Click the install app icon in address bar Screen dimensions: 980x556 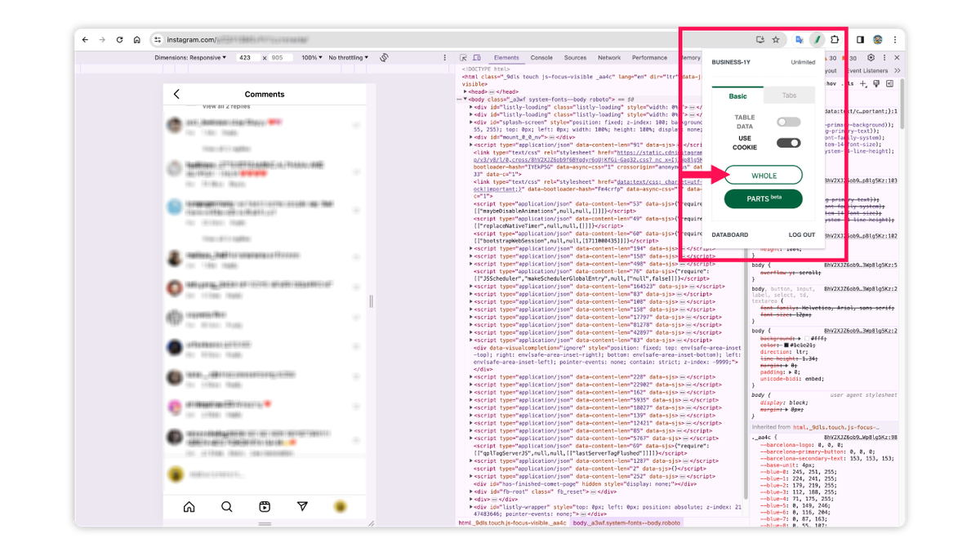[760, 39]
